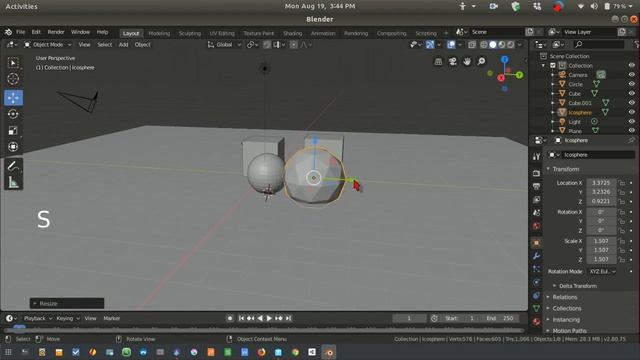640x360 pixels.
Task: Toggle perspective/orthographic grid icon
Action: [x=438, y=62]
